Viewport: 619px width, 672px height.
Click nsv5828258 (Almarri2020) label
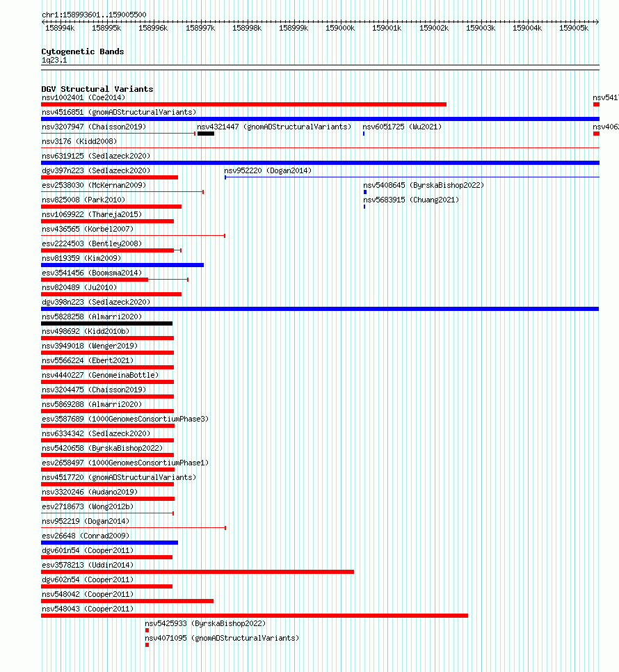coord(92,317)
